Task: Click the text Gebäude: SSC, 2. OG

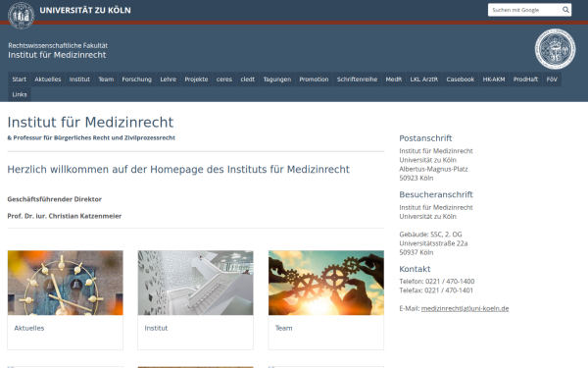Action: [x=430, y=235]
